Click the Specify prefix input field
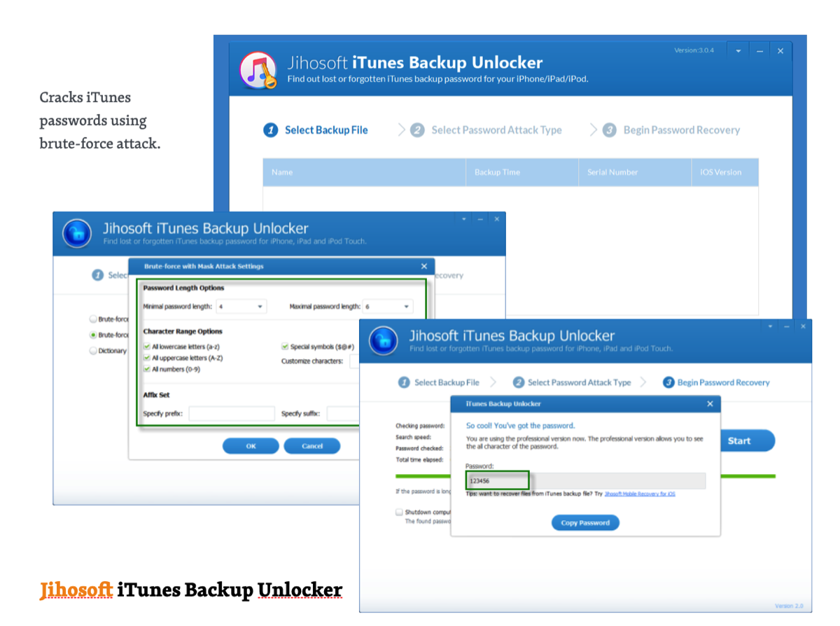This screenshot has height=626, width=840. [232, 414]
